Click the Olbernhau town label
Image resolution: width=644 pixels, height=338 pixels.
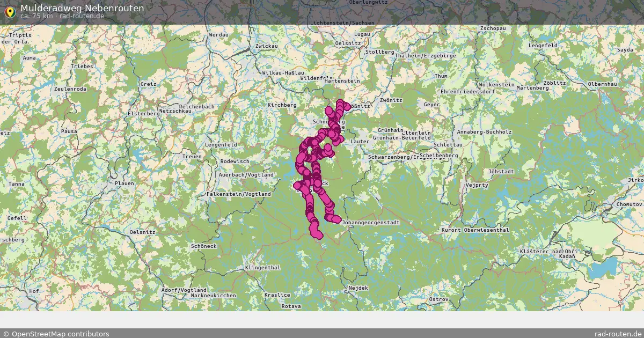603,84
